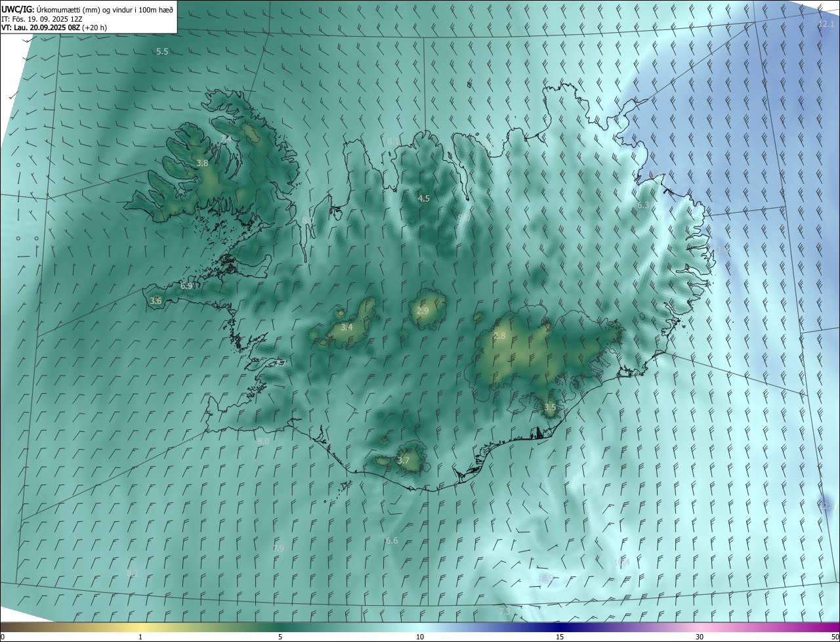The height and width of the screenshot is (642, 840).
Task: Click the 7.4 value label
Action: click(x=226, y=139)
